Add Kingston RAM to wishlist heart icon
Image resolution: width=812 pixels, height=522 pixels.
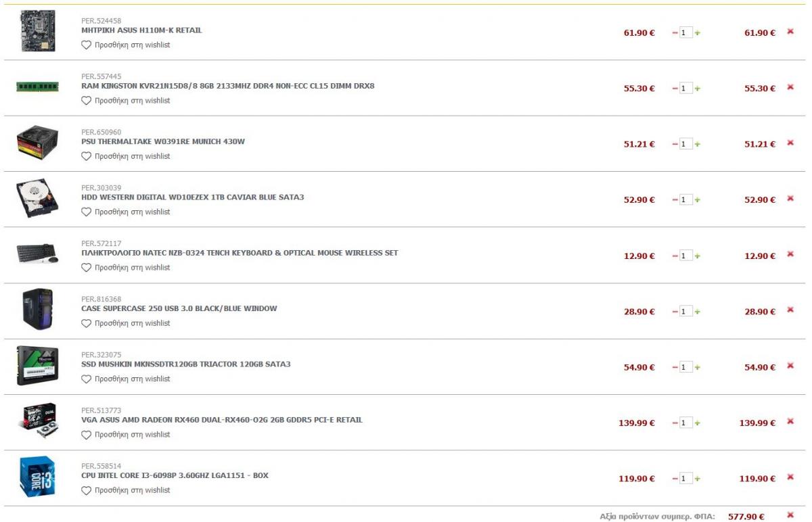(x=86, y=100)
